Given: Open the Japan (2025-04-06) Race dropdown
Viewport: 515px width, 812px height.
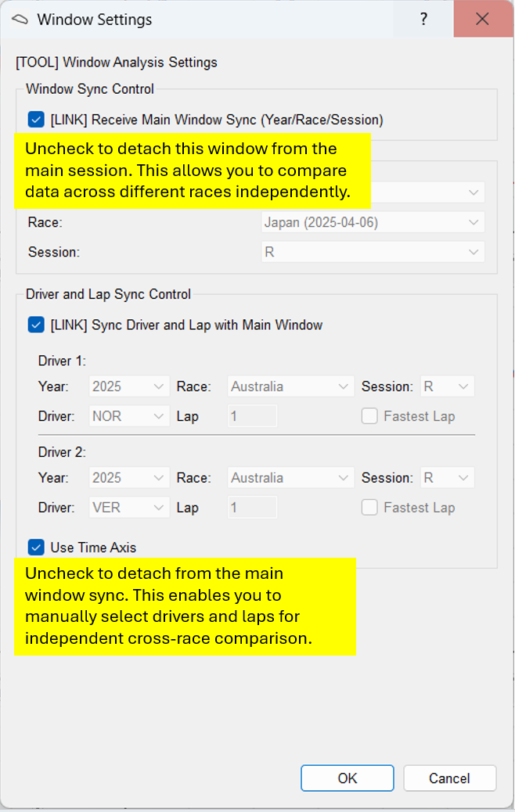Looking at the screenshot, I should pyautogui.click(x=373, y=223).
